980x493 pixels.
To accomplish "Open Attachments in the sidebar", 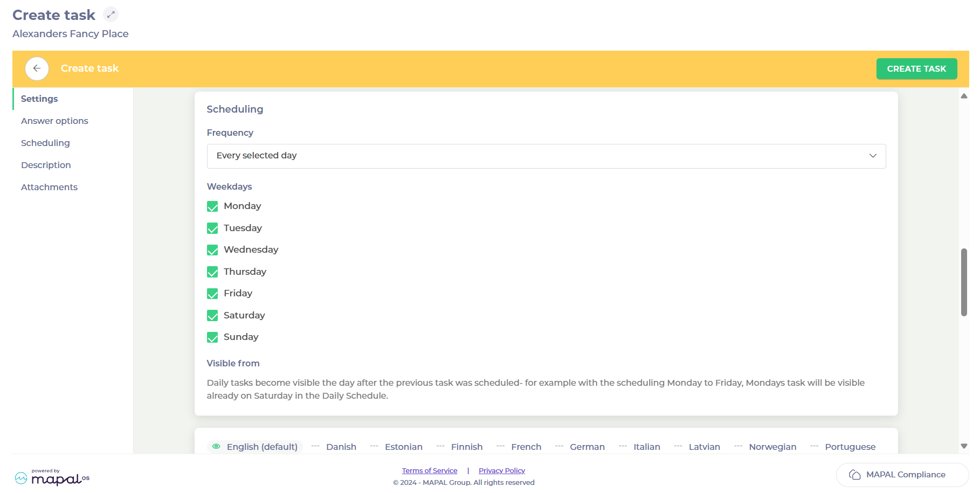I will (x=49, y=187).
